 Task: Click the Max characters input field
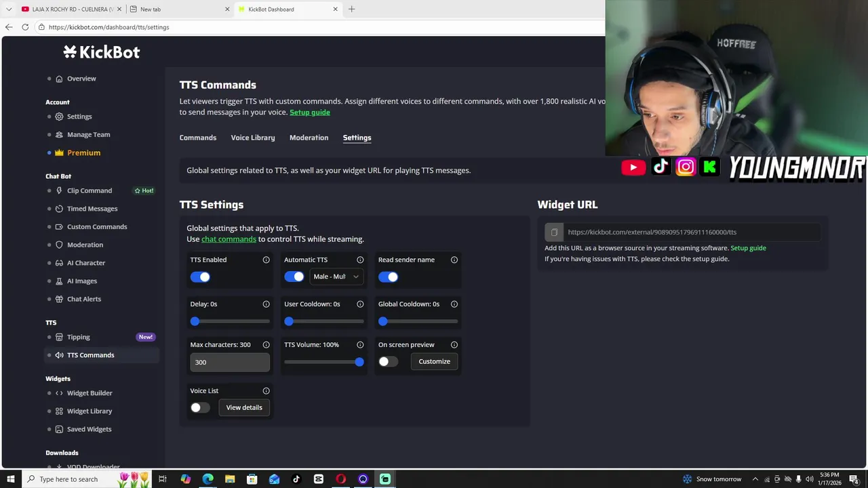(230, 363)
